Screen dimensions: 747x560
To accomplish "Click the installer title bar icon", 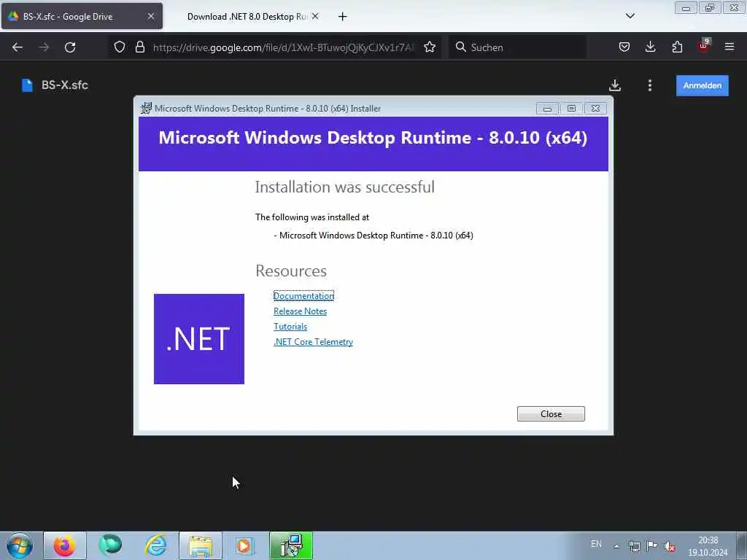I will (x=146, y=108).
